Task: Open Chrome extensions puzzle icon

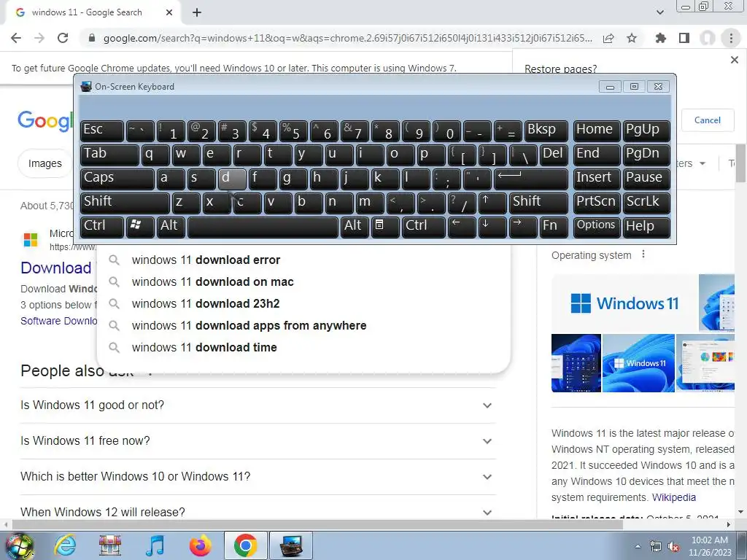Action: [660, 38]
